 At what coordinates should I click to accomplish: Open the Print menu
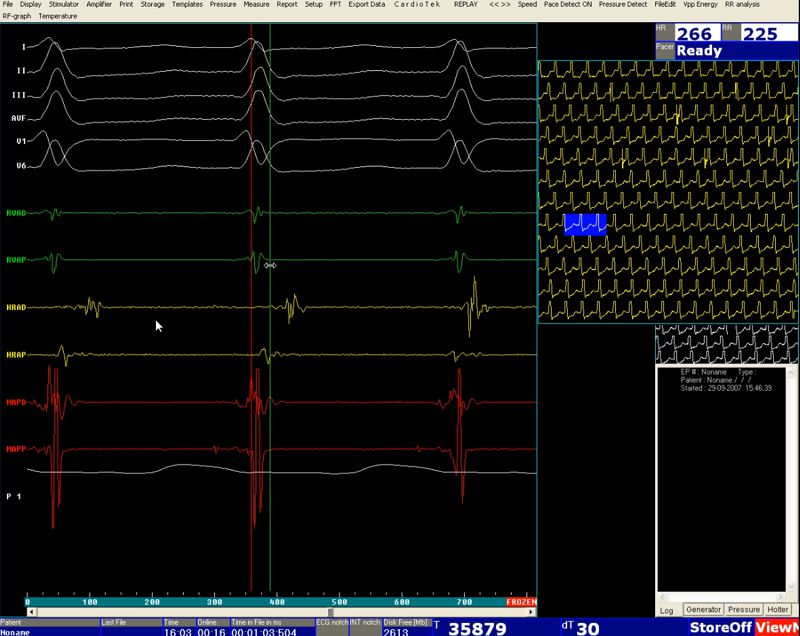coord(126,4)
